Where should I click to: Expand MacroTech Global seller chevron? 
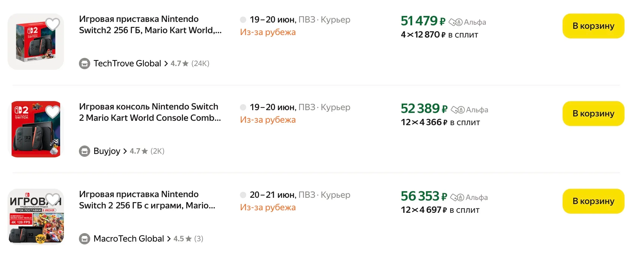pyautogui.click(x=169, y=239)
